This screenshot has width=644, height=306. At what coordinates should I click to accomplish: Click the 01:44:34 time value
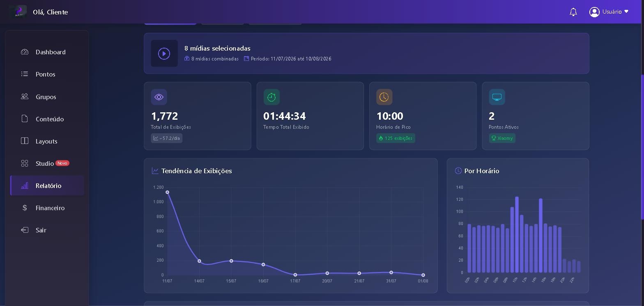coord(285,116)
